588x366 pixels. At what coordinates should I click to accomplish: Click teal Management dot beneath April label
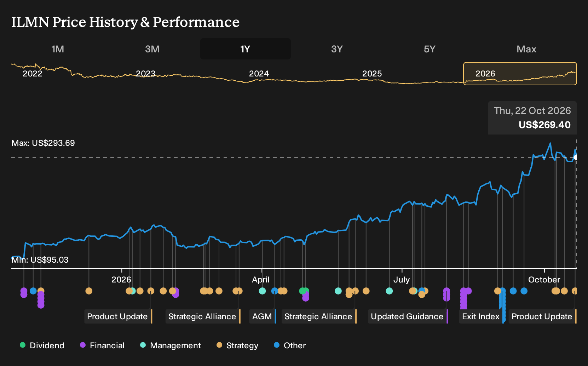(262, 291)
